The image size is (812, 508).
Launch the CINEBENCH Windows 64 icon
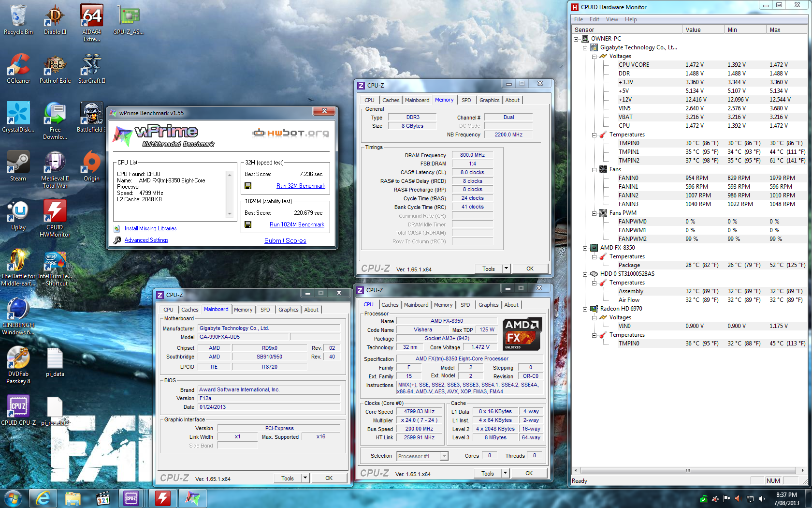tap(18, 316)
